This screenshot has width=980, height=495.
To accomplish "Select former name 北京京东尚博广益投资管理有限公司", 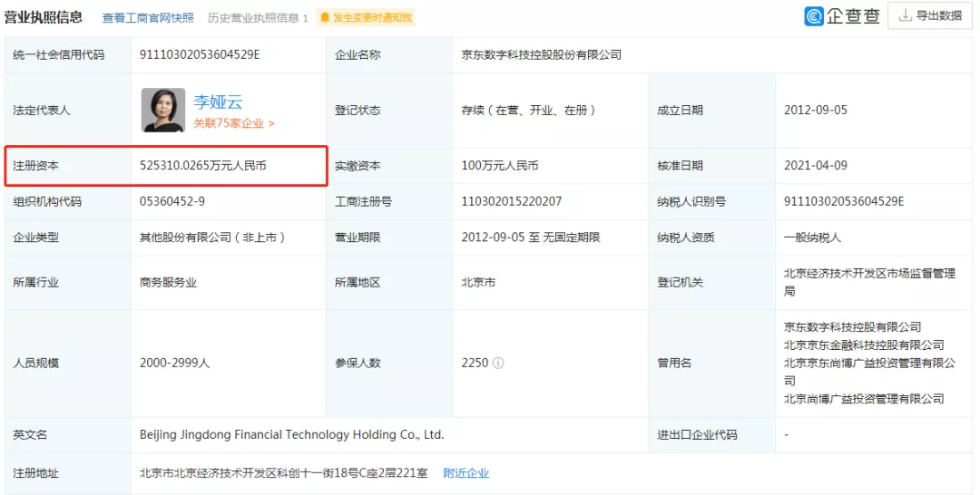I will pos(869,372).
